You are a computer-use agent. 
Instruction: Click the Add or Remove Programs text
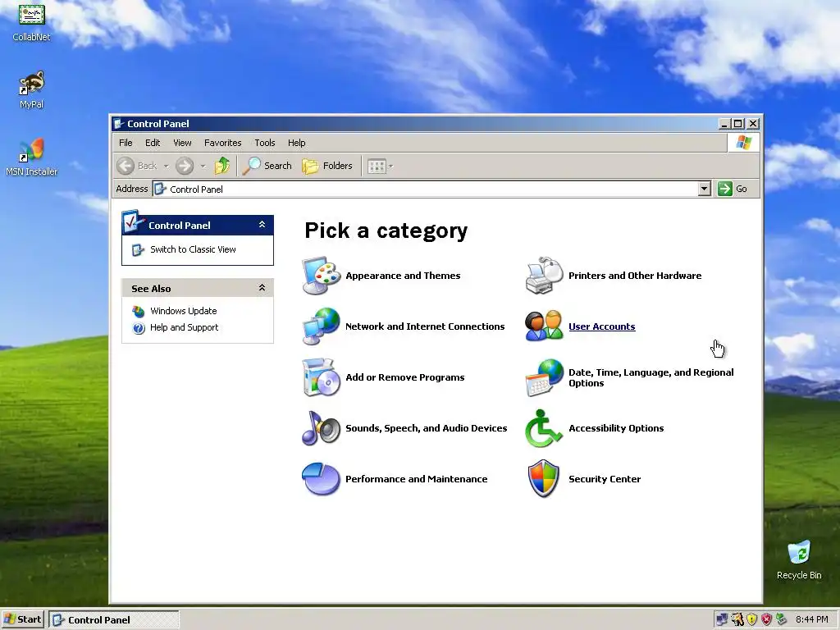tap(405, 377)
